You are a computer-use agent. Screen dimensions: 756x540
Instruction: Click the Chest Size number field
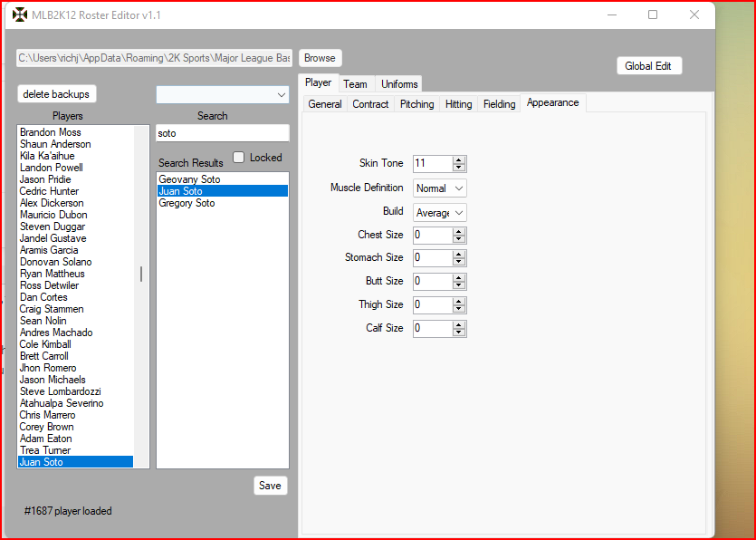[x=434, y=236]
